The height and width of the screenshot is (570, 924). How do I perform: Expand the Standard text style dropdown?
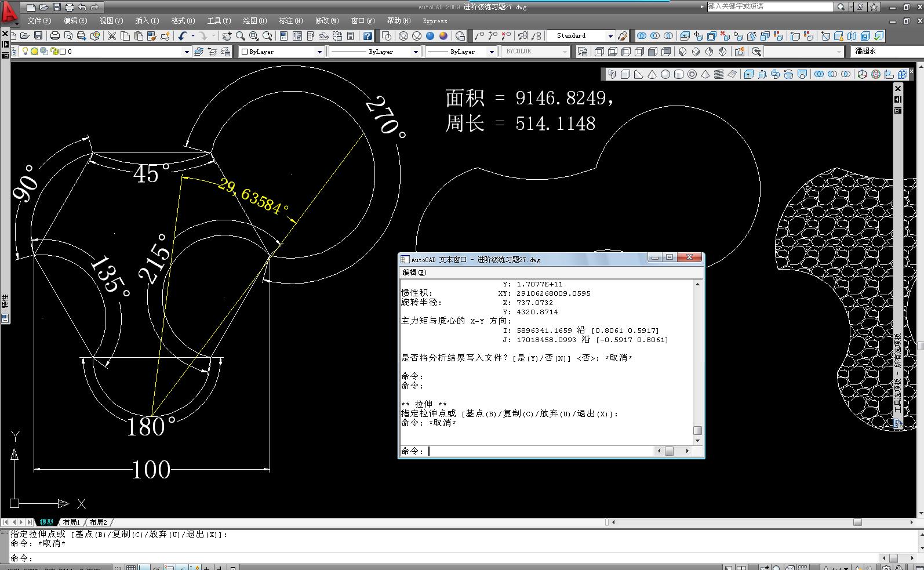point(610,36)
